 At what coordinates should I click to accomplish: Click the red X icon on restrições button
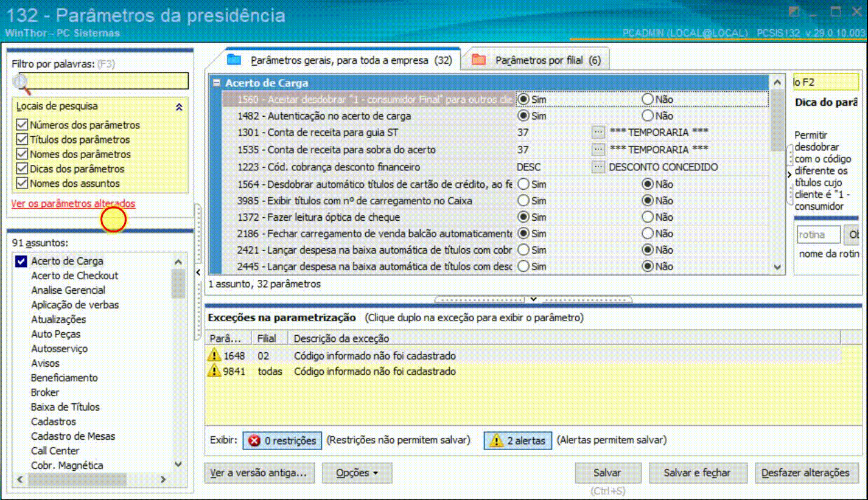pos(254,440)
